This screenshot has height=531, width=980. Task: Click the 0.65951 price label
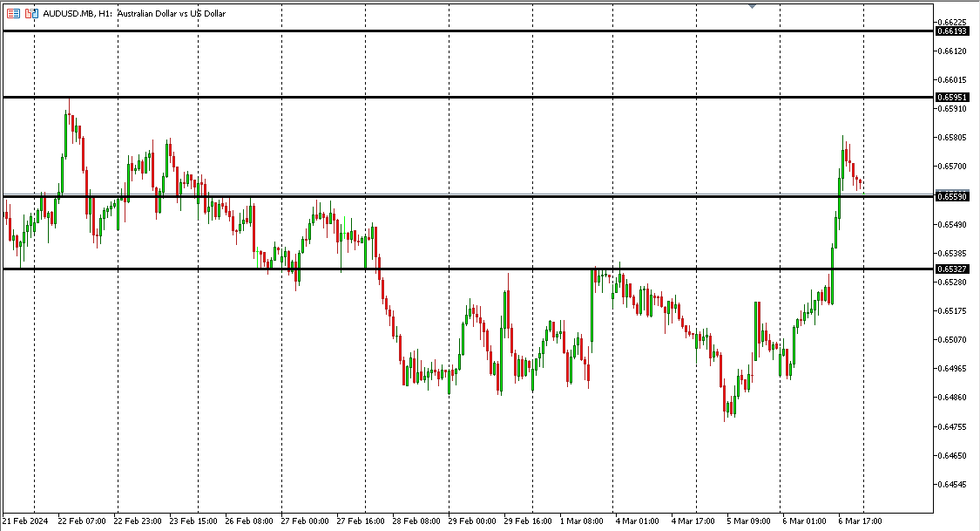951,97
